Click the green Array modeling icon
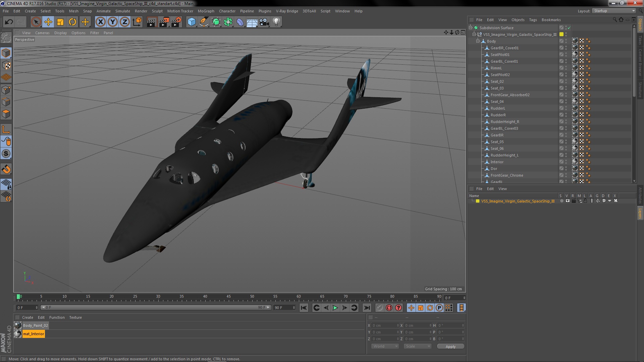The height and width of the screenshot is (362, 644). coord(228,22)
